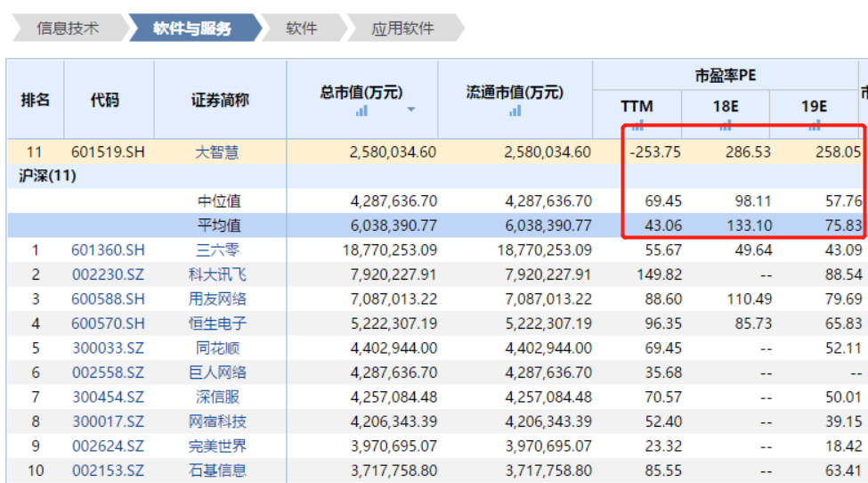
Task: Click bar chart icon under 流通市值(万元)
Action: pos(515,111)
